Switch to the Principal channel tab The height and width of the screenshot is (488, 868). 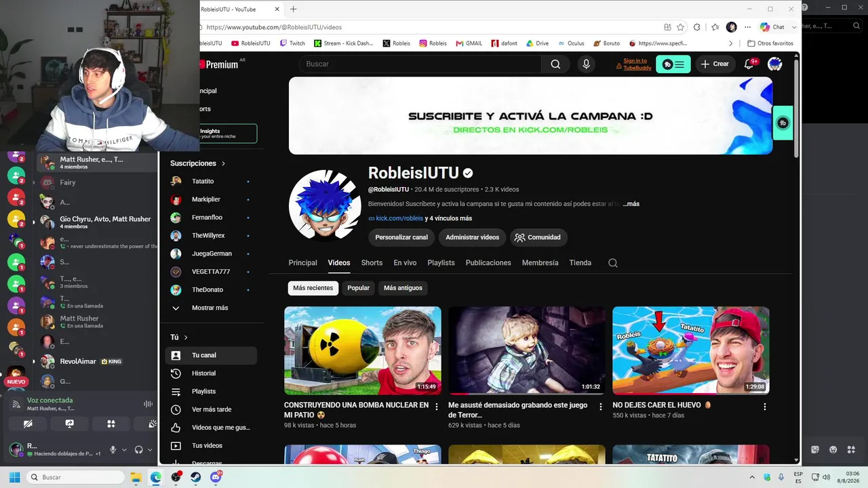302,263
